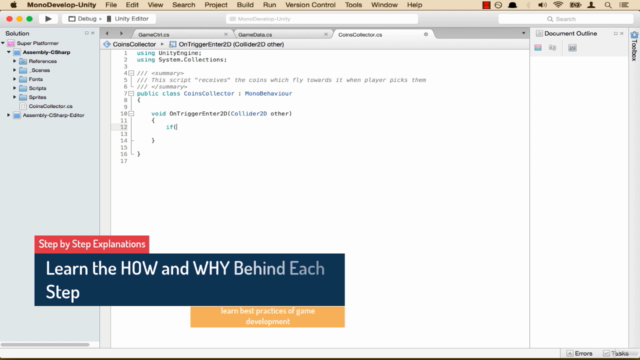Open the File menu
This screenshot has width=640, height=360.
(111, 5)
